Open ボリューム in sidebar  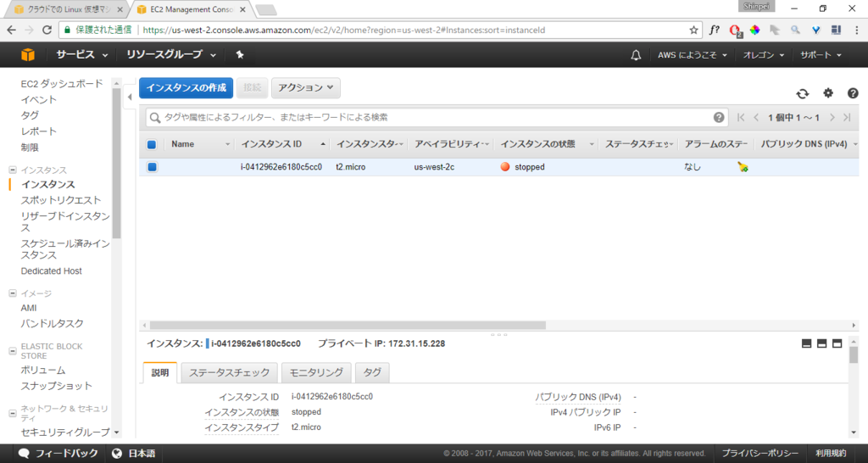pyautogui.click(x=43, y=370)
